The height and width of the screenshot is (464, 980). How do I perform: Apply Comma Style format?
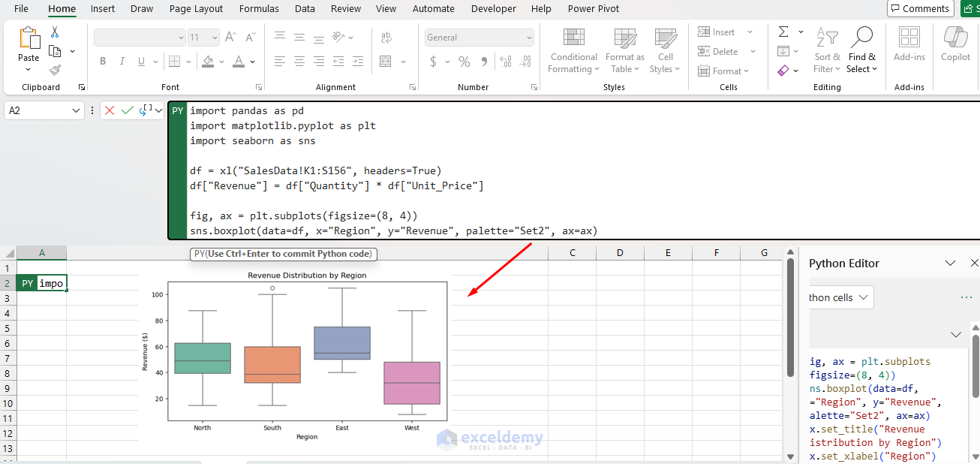[x=485, y=62]
